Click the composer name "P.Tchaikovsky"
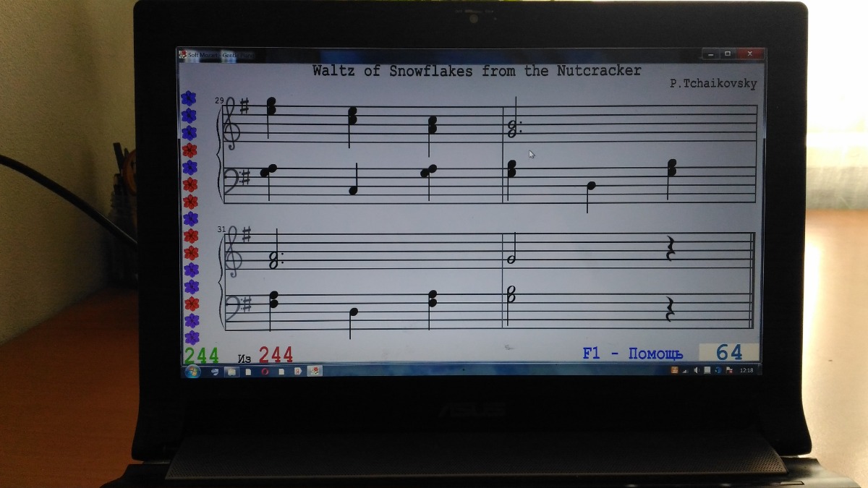 (713, 84)
